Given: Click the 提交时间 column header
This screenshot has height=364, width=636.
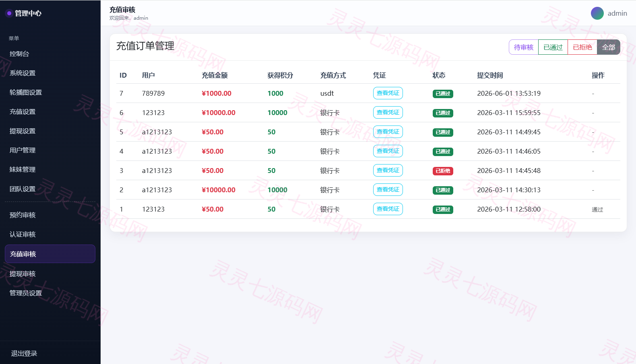Looking at the screenshot, I should [490, 75].
